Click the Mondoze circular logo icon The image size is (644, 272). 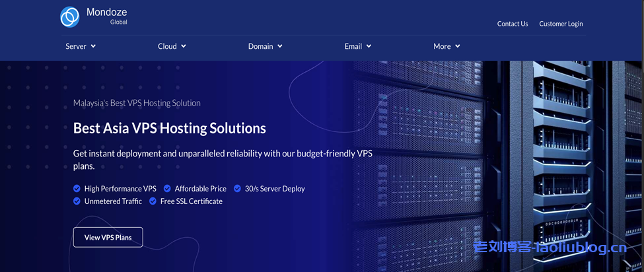(70, 17)
